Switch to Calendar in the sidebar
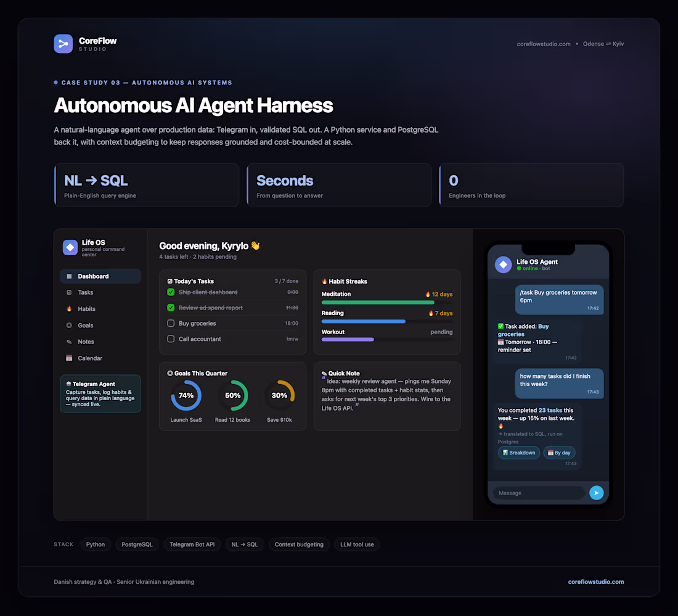678x616 pixels. tap(100, 358)
